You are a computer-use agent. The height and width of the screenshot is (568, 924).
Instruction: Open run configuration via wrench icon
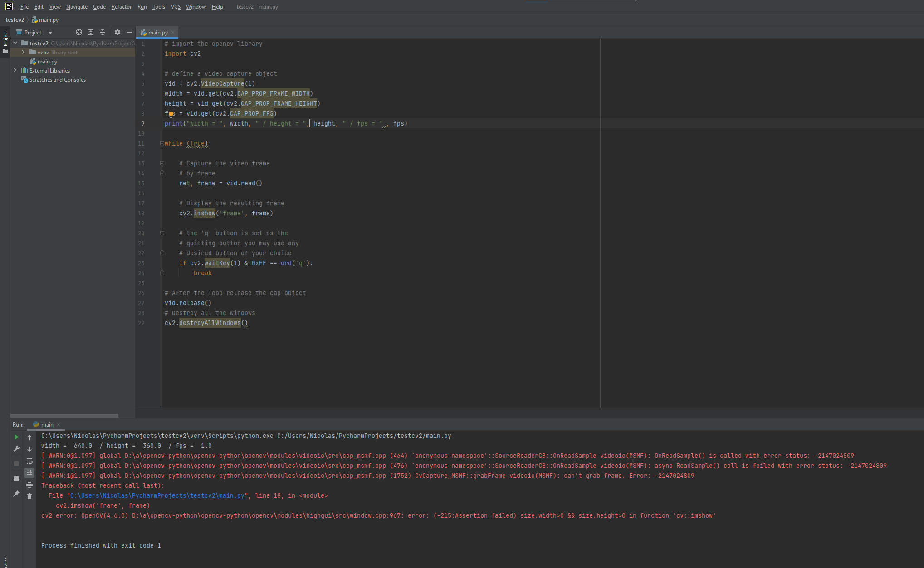16,449
